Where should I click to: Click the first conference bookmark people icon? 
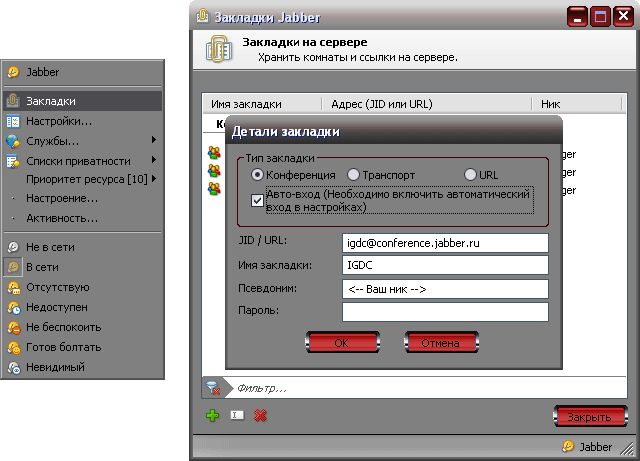[x=214, y=153]
